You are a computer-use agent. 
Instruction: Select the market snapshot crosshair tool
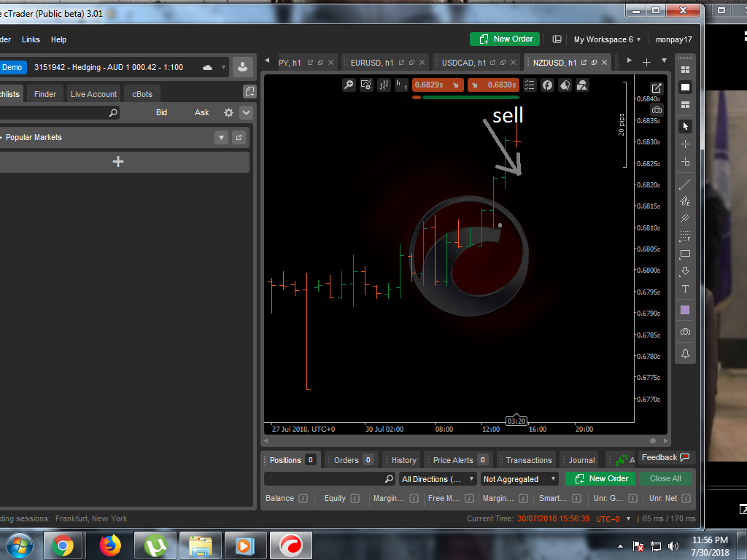click(x=686, y=162)
